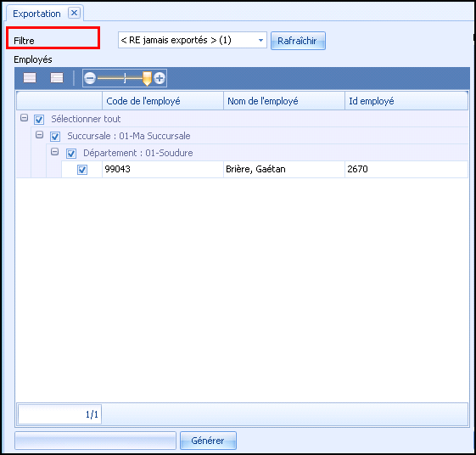Toggle Département 01-Soudure checkbox
This screenshot has height=455, width=476.
71,154
